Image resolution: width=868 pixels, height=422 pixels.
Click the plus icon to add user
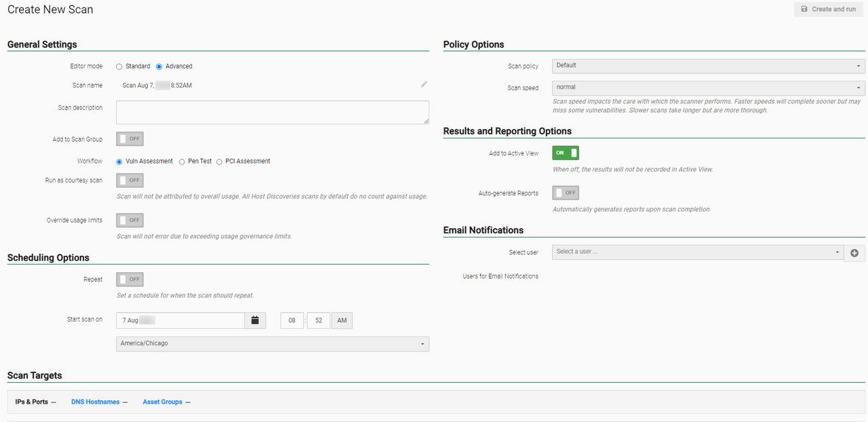pos(854,253)
